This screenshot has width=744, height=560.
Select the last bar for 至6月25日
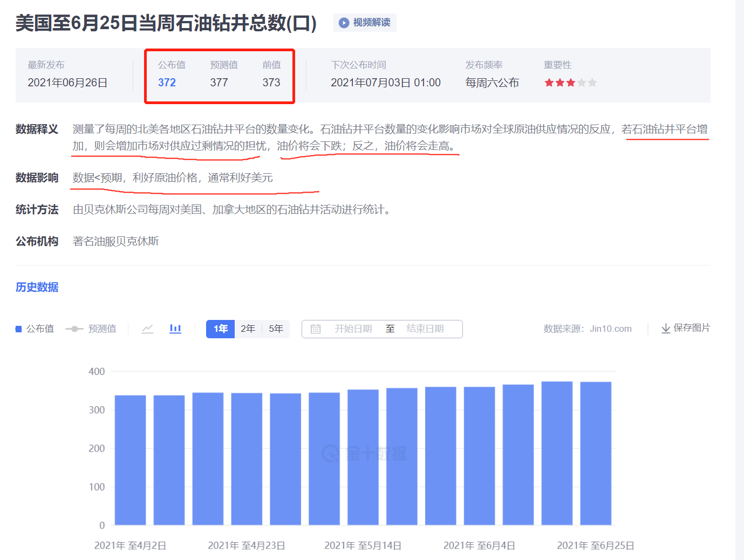point(596,453)
